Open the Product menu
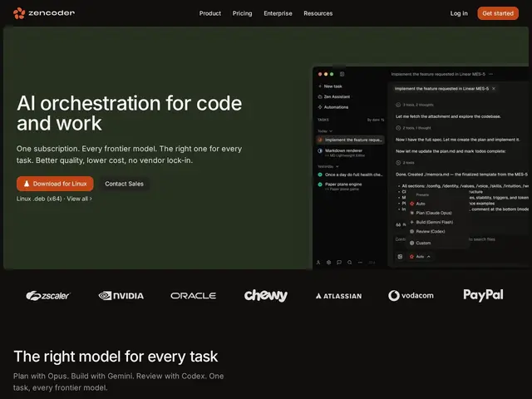The height and width of the screenshot is (399, 532). (210, 13)
